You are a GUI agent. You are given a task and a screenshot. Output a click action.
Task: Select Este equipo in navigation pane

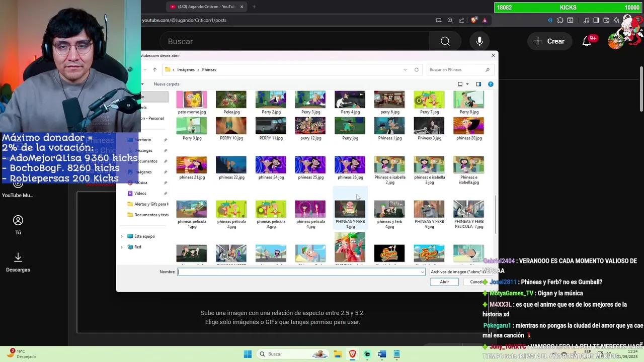pos(144,236)
